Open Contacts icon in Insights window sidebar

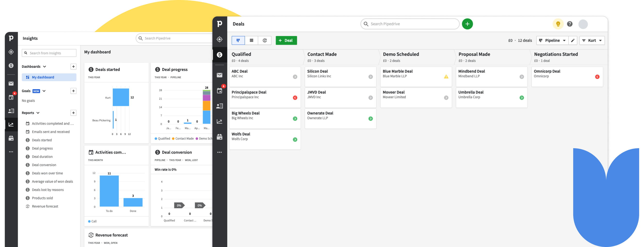[11, 111]
